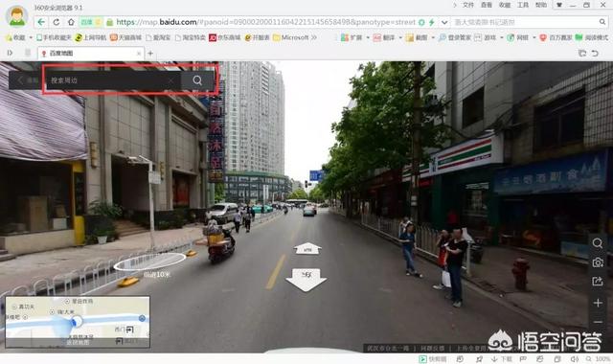This screenshot has width=613, height=364.
Task: Open the 爱淘宝 bookmark
Action: [x=158, y=37]
